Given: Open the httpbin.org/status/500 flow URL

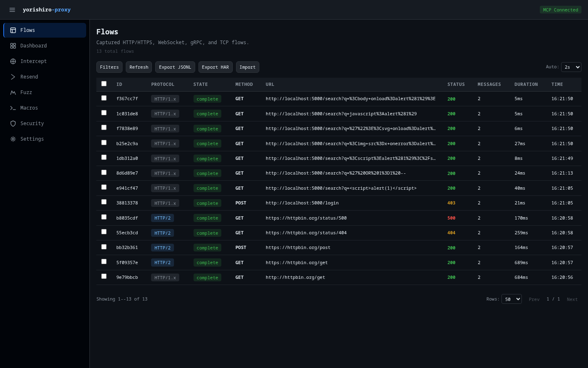Looking at the screenshot, I should [306, 218].
